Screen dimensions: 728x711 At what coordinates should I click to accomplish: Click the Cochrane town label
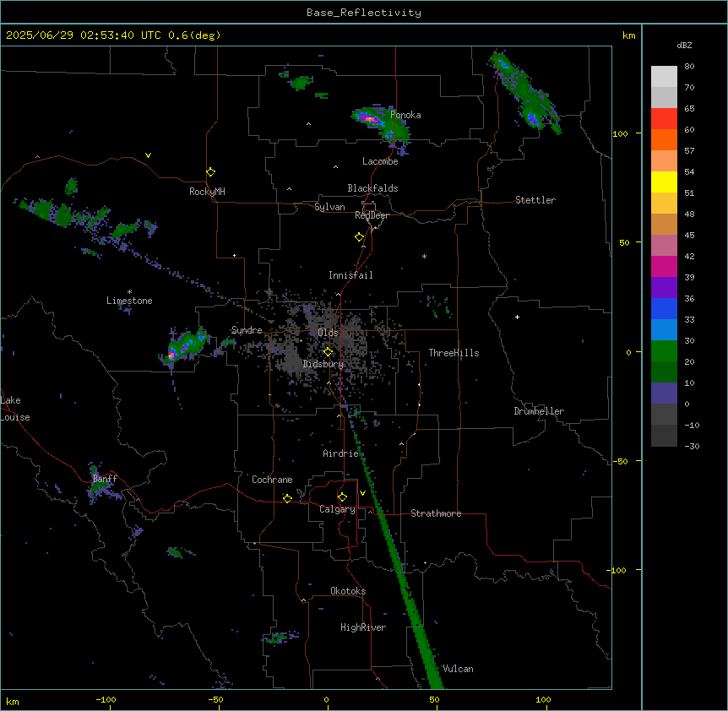272,480
